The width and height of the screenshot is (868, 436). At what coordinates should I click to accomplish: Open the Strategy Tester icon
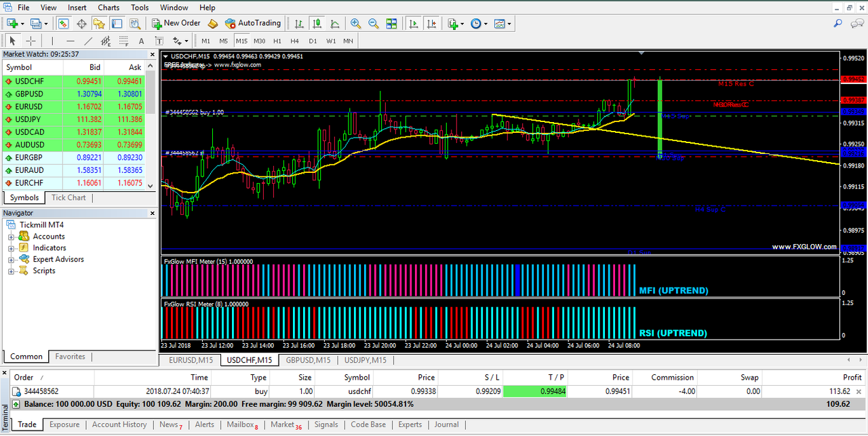tap(135, 23)
